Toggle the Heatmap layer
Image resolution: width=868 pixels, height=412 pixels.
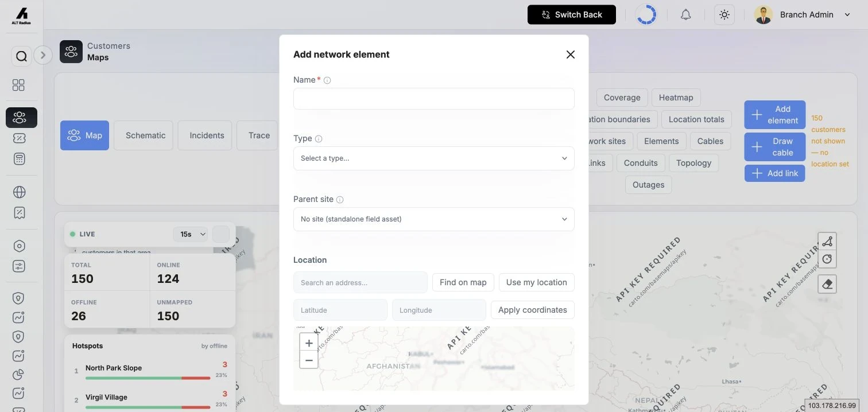(x=676, y=98)
